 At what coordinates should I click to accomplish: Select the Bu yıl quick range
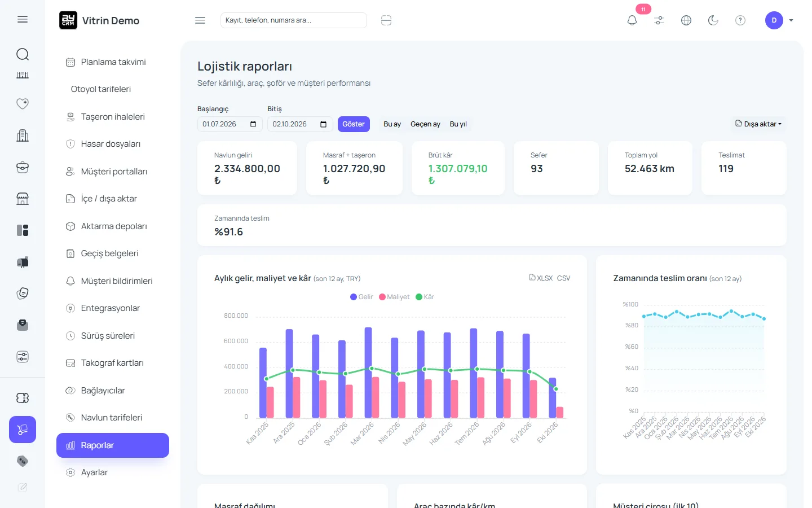pos(458,124)
